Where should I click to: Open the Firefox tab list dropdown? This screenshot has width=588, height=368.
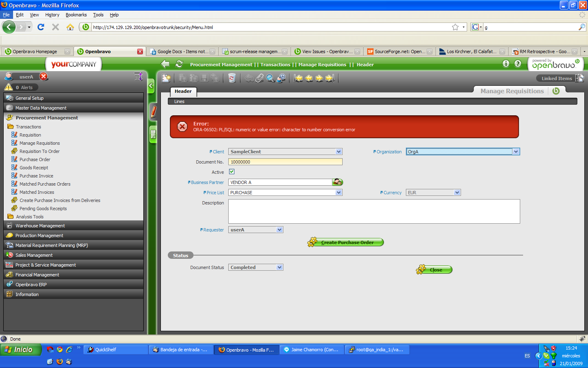click(584, 52)
